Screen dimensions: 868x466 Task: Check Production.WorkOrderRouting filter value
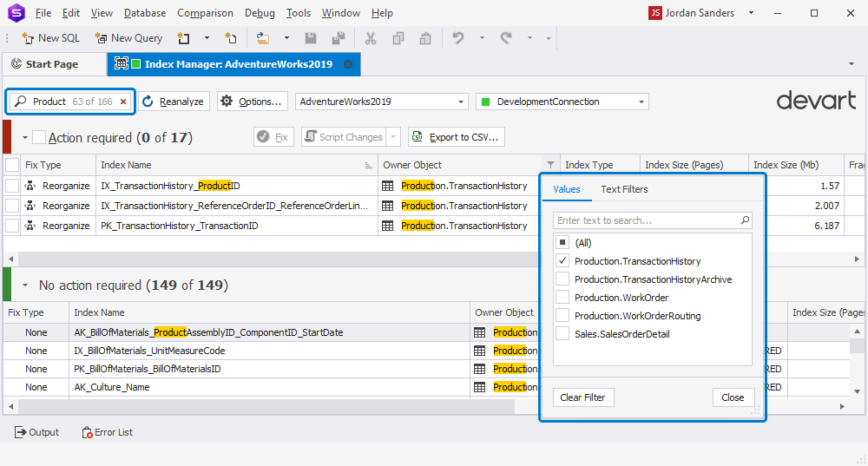click(562, 316)
